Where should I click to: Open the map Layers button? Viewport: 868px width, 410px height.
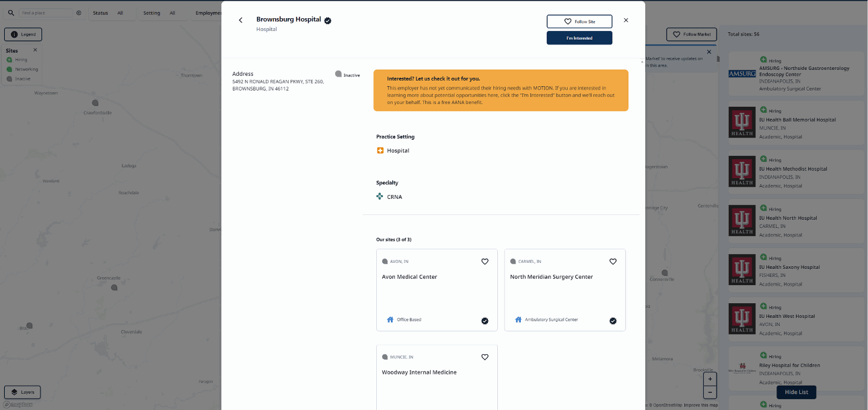tap(23, 392)
